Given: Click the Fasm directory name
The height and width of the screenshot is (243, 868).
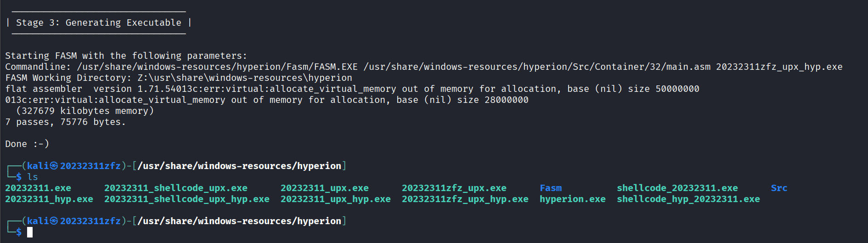Looking at the screenshot, I should coord(551,188).
